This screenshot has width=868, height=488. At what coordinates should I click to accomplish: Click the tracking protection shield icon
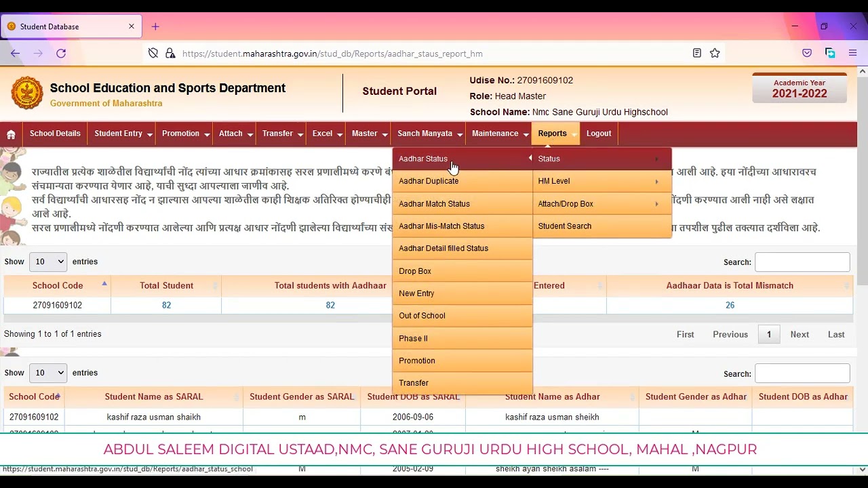coord(153,53)
